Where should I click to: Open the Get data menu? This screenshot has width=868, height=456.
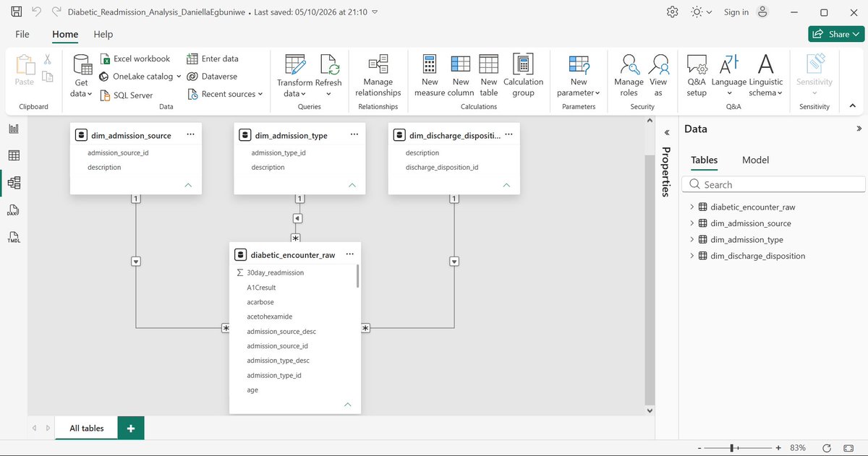[x=81, y=77]
